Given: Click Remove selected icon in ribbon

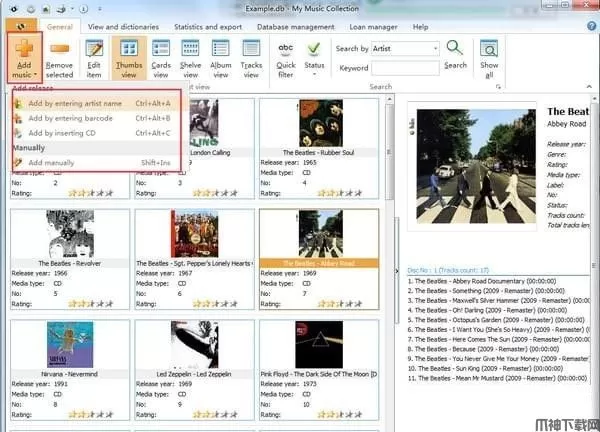Looking at the screenshot, I should pos(59,48).
